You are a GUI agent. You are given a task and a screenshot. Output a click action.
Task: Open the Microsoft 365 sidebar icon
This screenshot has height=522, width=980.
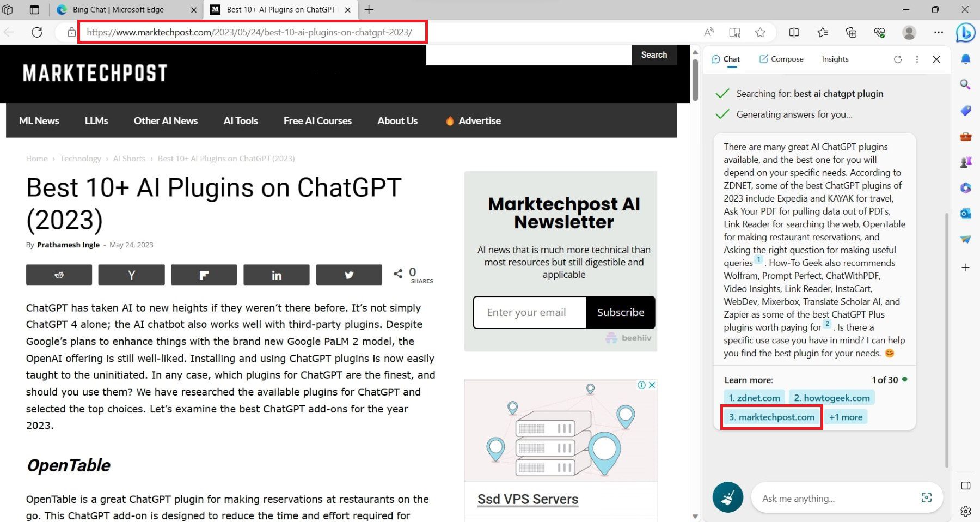(x=965, y=188)
